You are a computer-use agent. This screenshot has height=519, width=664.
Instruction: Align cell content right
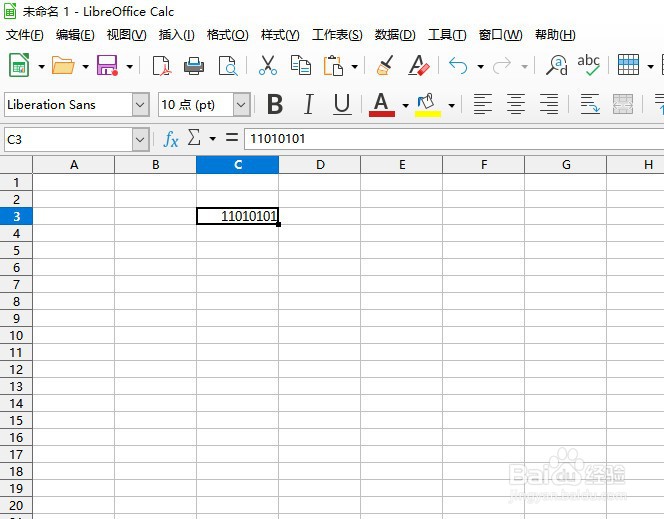[x=549, y=104]
